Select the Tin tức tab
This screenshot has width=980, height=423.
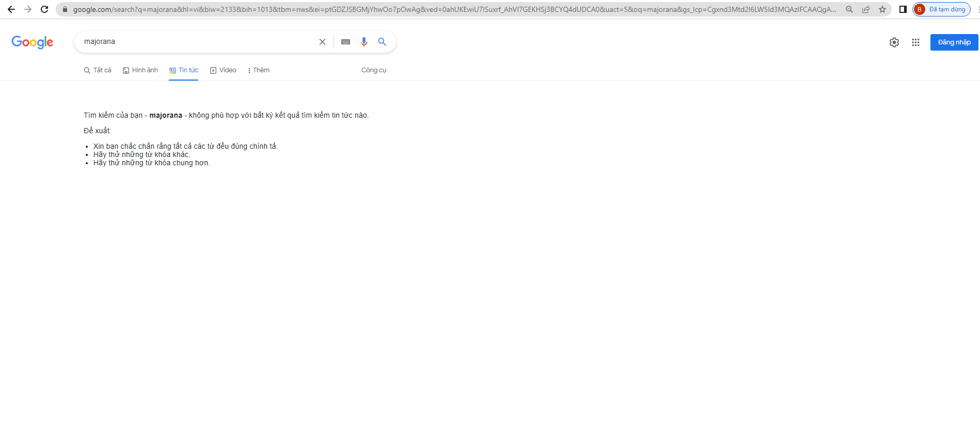pos(184,70)
